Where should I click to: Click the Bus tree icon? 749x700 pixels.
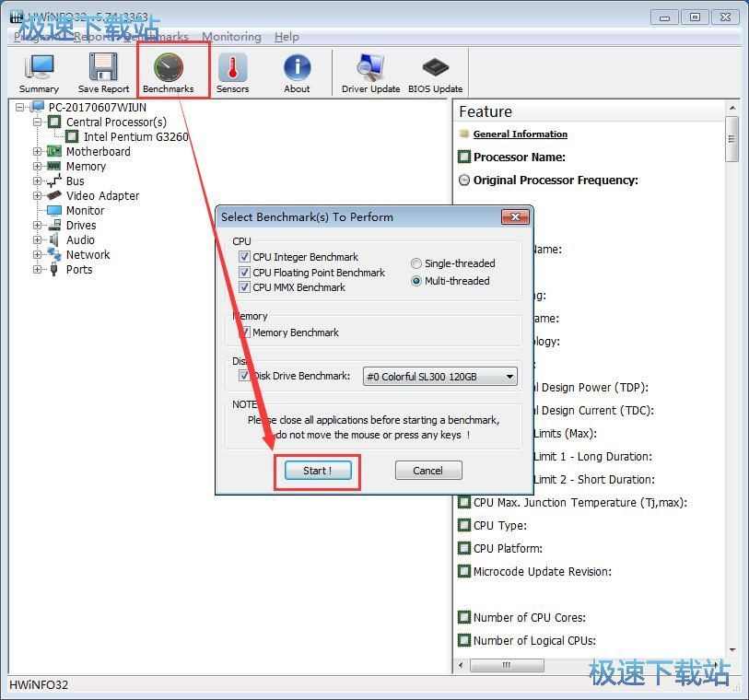coord(54,181)
